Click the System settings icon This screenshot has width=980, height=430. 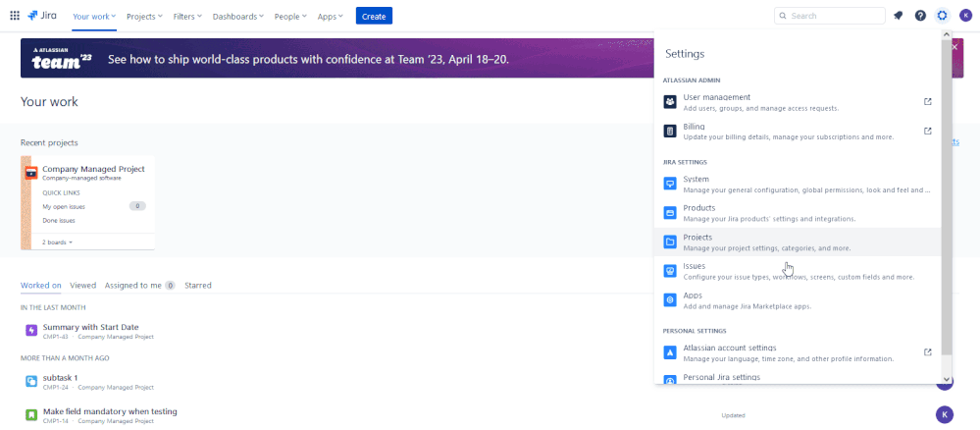tap(670, 184)
